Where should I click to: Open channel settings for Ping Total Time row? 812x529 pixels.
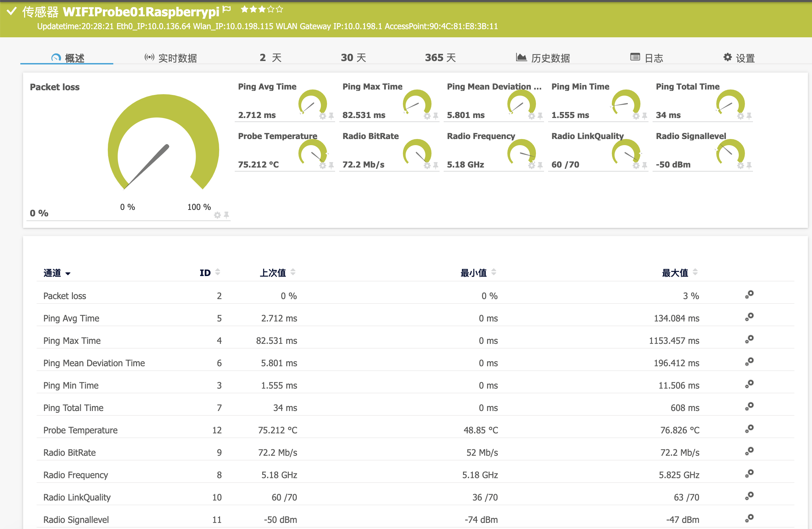click(749, 407)
